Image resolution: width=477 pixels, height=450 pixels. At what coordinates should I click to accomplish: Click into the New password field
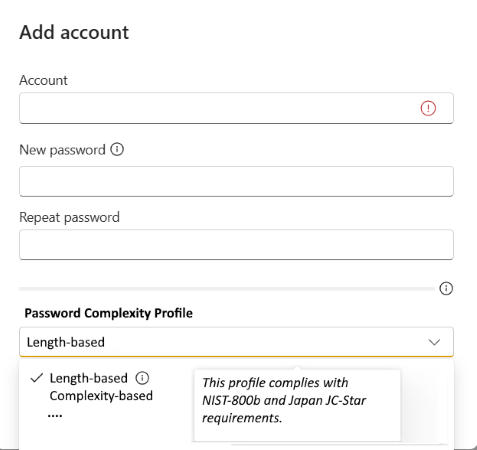point(236,181)
